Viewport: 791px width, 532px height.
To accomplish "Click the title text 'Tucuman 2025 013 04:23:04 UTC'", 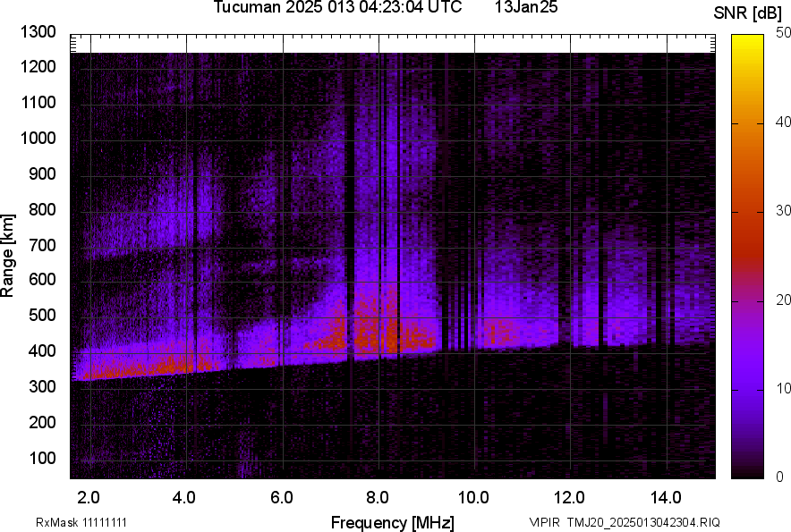I will pos(337,7).
